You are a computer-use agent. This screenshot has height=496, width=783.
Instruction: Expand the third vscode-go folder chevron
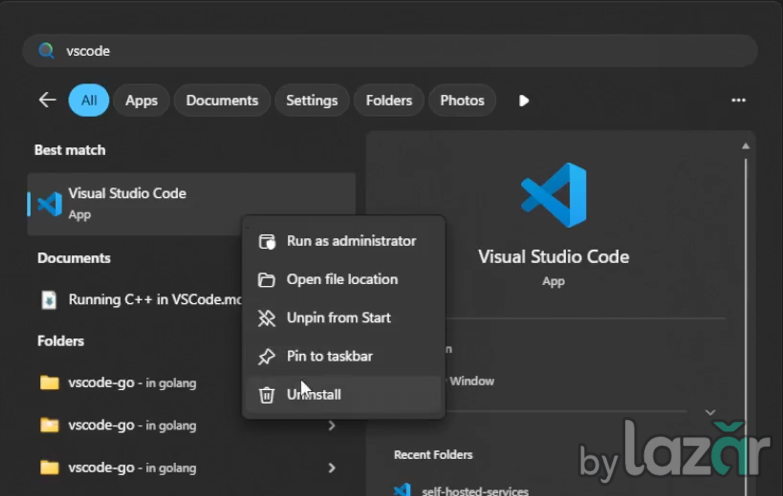pyautogui.click(x=332, y=468)
